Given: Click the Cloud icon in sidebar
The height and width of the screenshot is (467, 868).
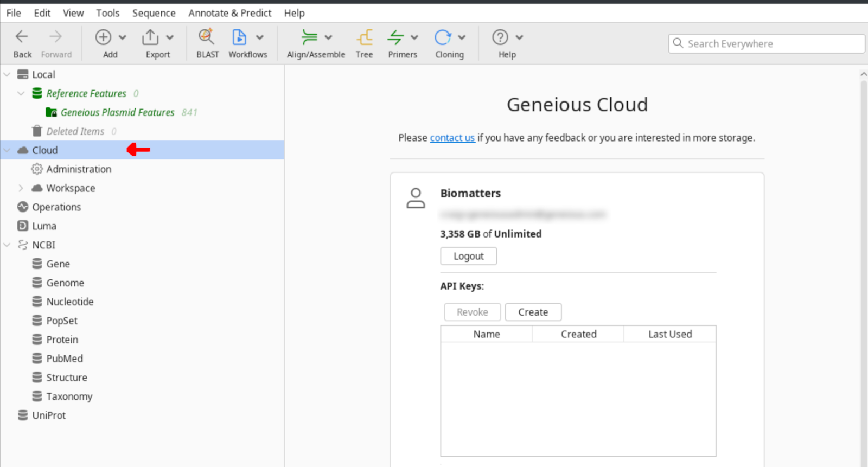Looking at the screenshot, I should click(x=23, y=150).
